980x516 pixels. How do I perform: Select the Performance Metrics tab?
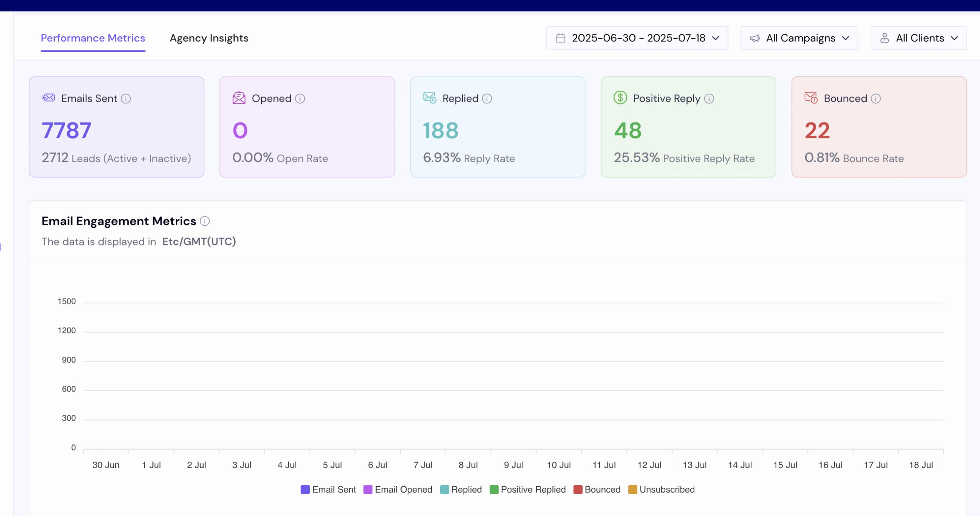click(x=93, y=38)
